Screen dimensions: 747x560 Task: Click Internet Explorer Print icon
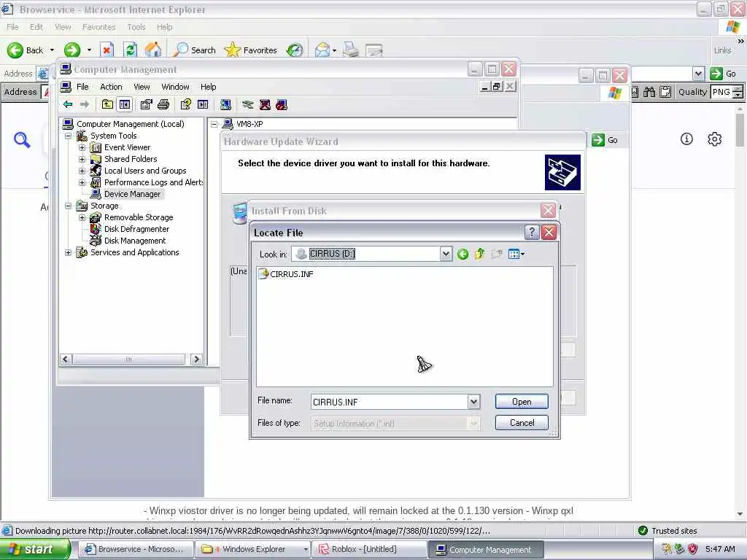[351, 50]
